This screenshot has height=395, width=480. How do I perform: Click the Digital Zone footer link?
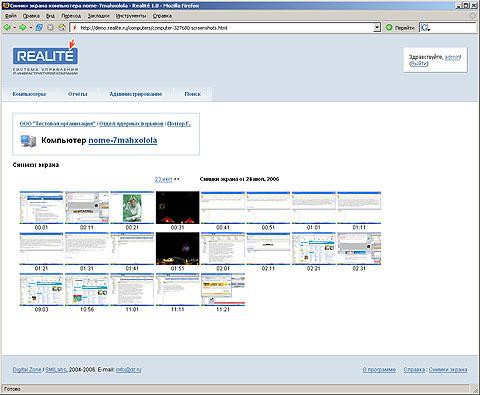pos(27,370)
